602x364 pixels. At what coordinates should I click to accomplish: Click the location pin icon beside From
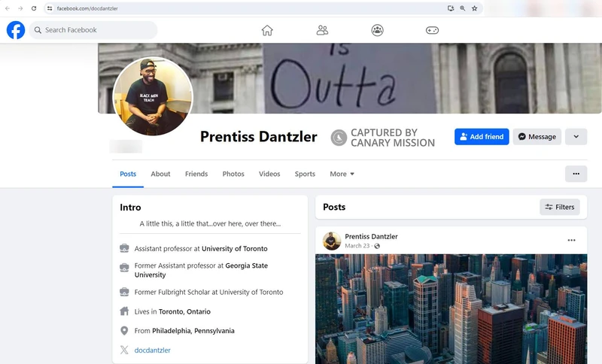click(124, 331)
